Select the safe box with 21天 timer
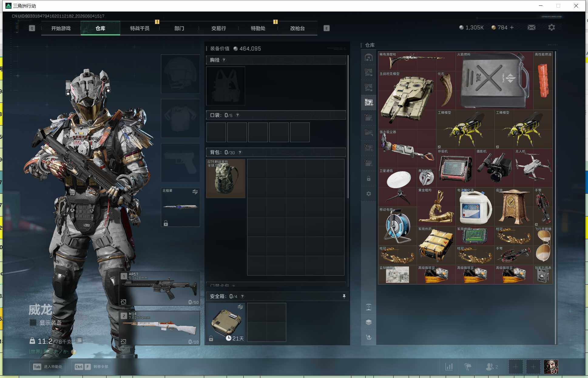 tap(226, 322)
